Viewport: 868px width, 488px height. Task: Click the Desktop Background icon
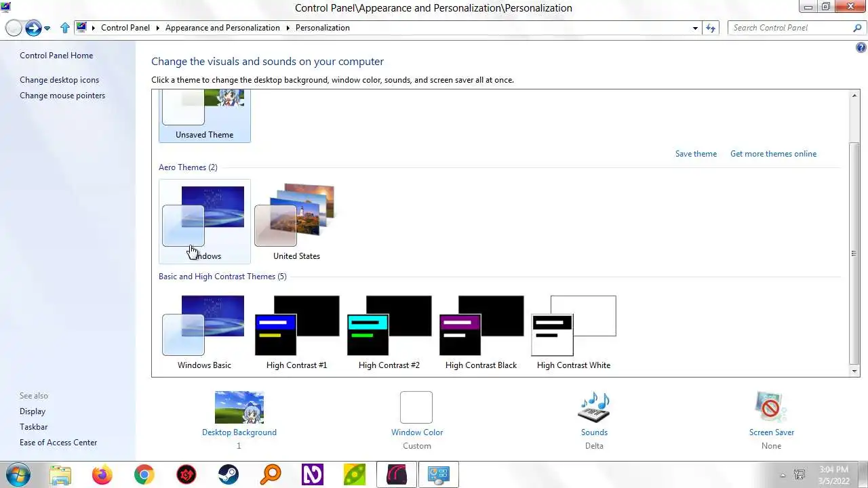239,407
